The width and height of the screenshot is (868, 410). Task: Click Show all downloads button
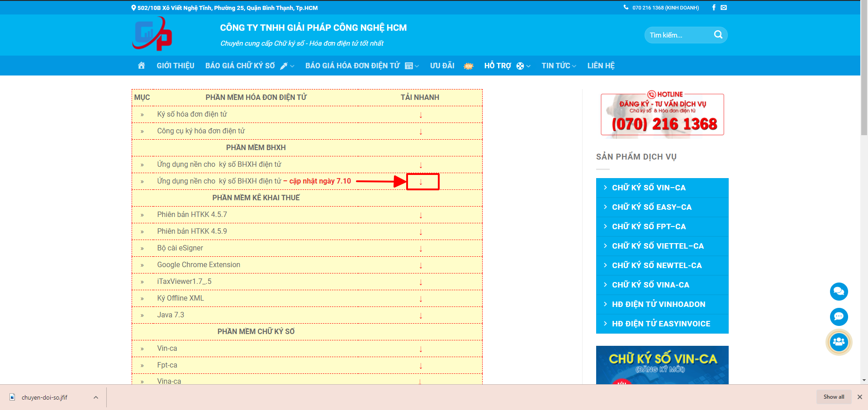[833, 397]
